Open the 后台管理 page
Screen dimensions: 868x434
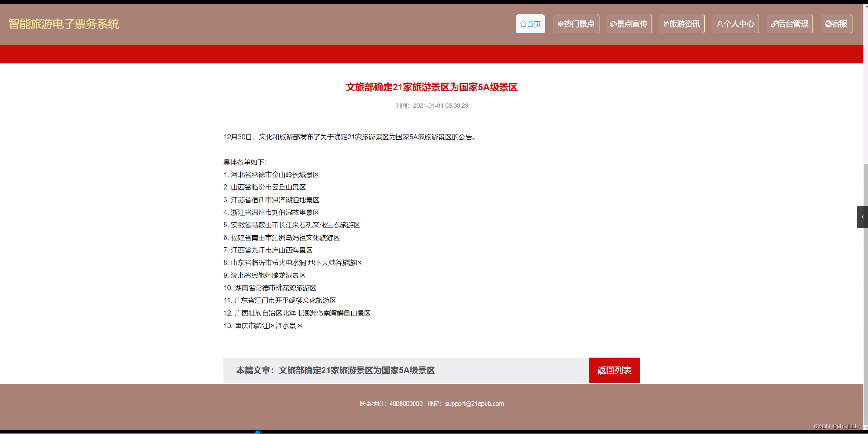coord(789,24)
